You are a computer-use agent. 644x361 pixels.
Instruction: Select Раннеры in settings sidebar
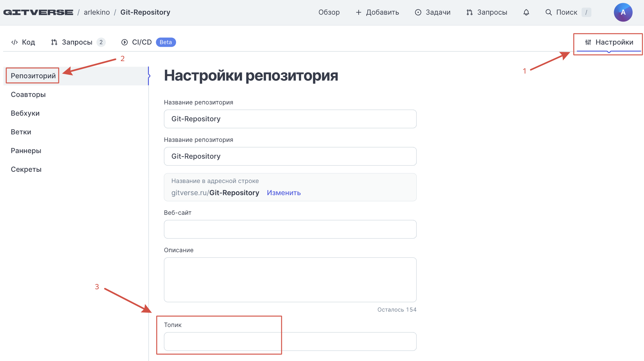coord(76,151)
